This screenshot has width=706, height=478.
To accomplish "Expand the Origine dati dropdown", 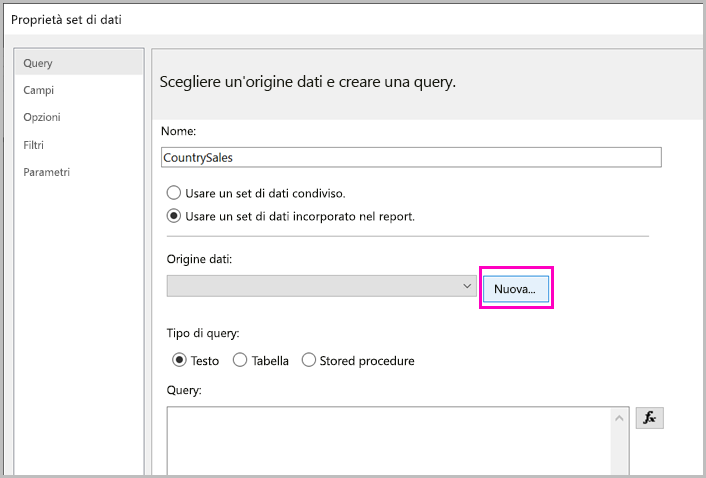I will [x=467, y=287].
